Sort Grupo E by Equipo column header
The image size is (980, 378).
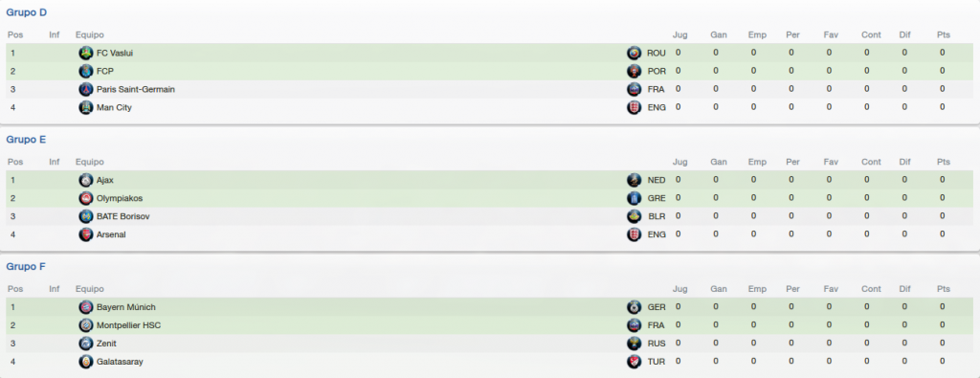coord(90,162)
